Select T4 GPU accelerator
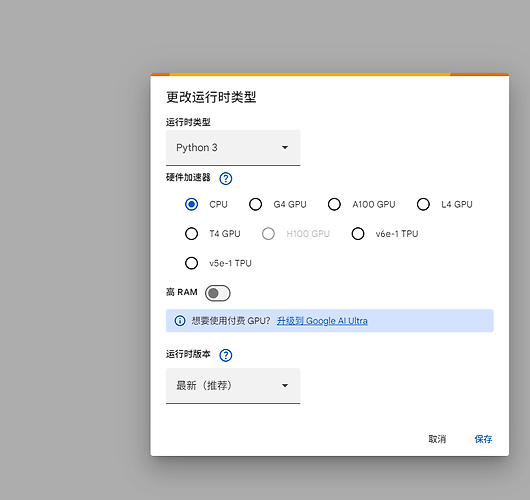530x500 pixels. coord(191,234)
